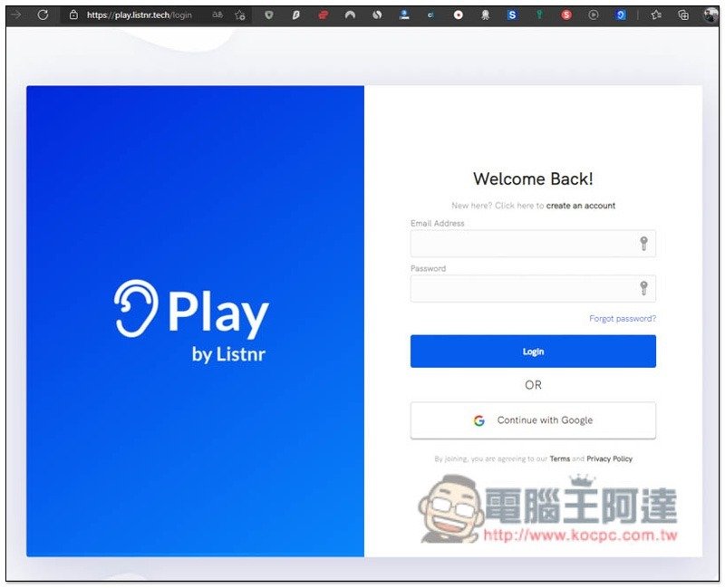725x588 pixels.
Task: Click the 'Password' field label
Action: 428,268
